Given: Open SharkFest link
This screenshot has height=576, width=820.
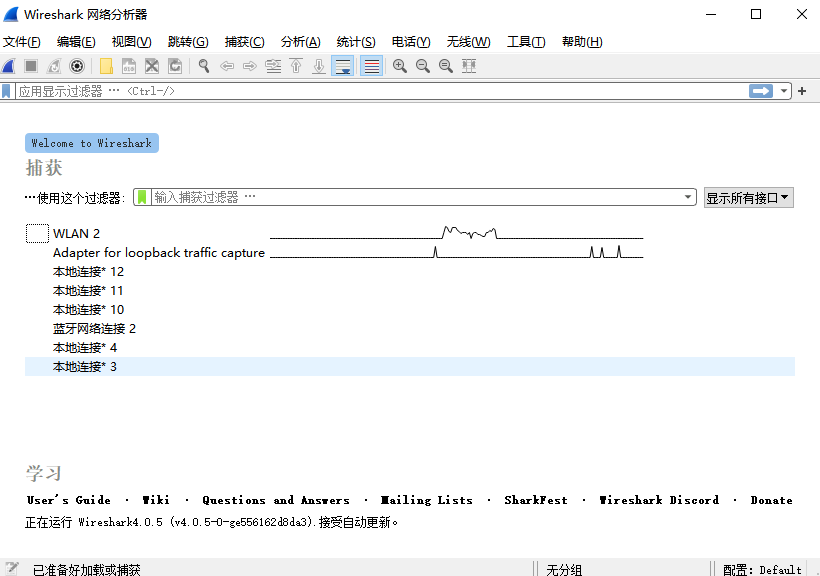Looking at the screenshot, I should coord(536,500).
